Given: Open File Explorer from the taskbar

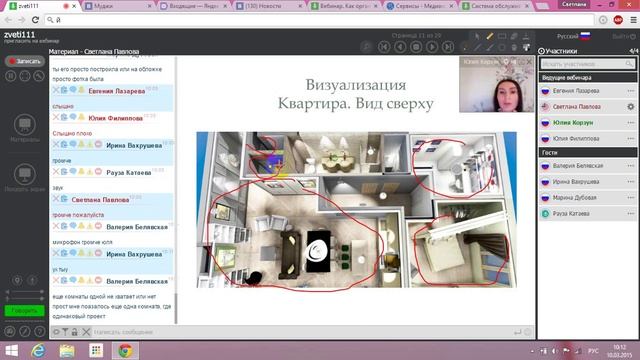Looking at the screenshot, I should tap(67, 351).
